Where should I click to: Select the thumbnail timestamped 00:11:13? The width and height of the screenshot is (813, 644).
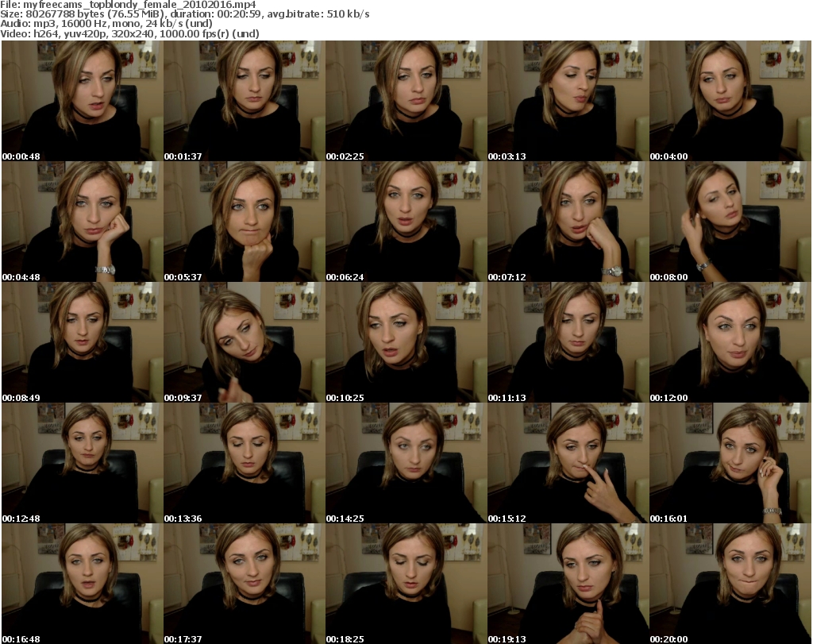[568, 342]
